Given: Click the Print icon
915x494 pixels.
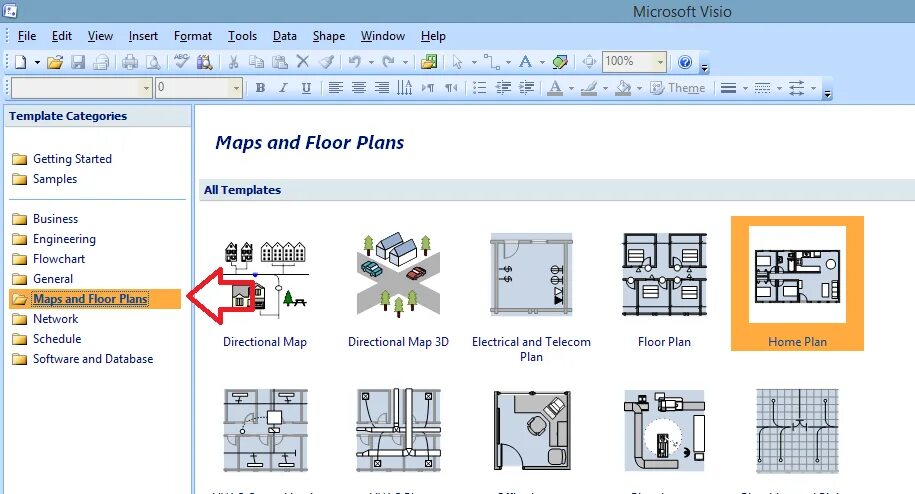Looking at the screenshot, I should [x=130, y=62].
